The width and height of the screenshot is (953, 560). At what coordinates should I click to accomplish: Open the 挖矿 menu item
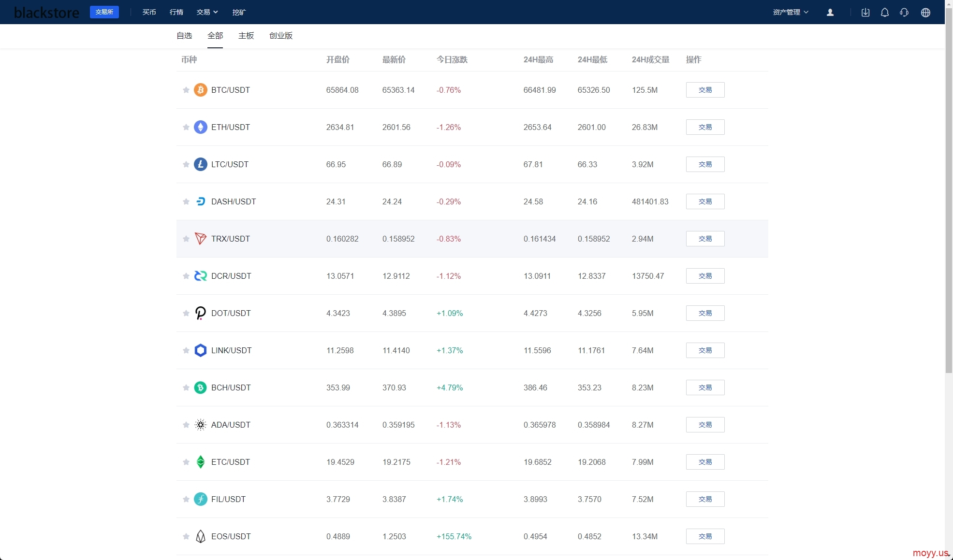(x=239, y=12)
